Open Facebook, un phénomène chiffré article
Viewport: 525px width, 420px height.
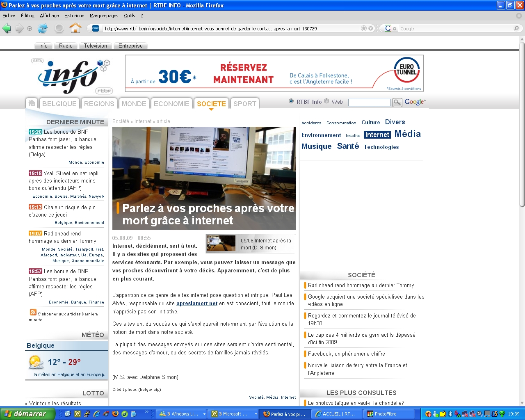tap(347, 354)
